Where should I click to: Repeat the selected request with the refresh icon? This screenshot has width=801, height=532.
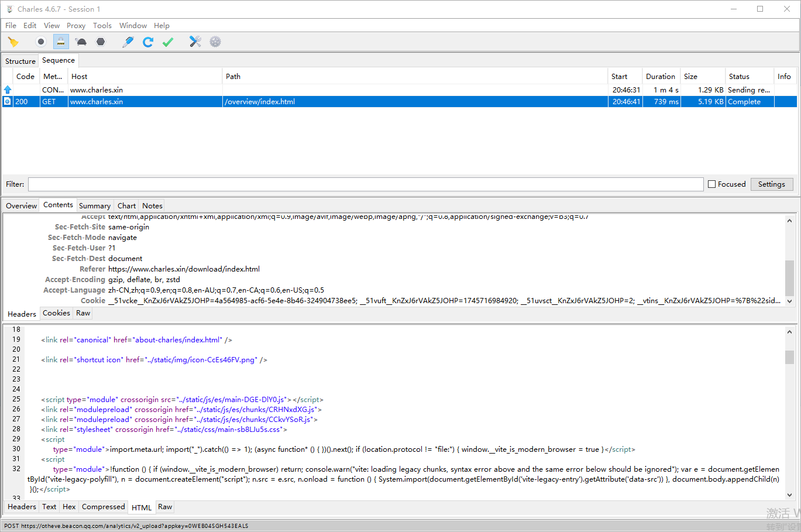[x=148, y=42]
